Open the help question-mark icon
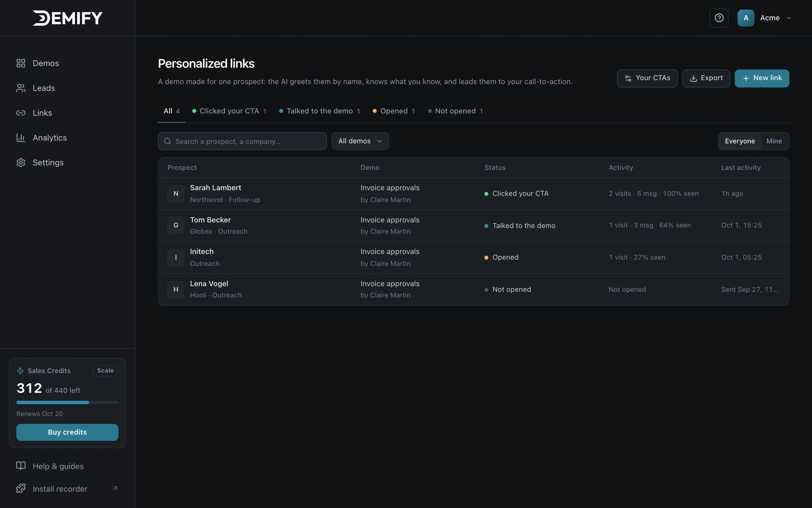The width and height of the screenshot is (812, 508). point(719,18)
